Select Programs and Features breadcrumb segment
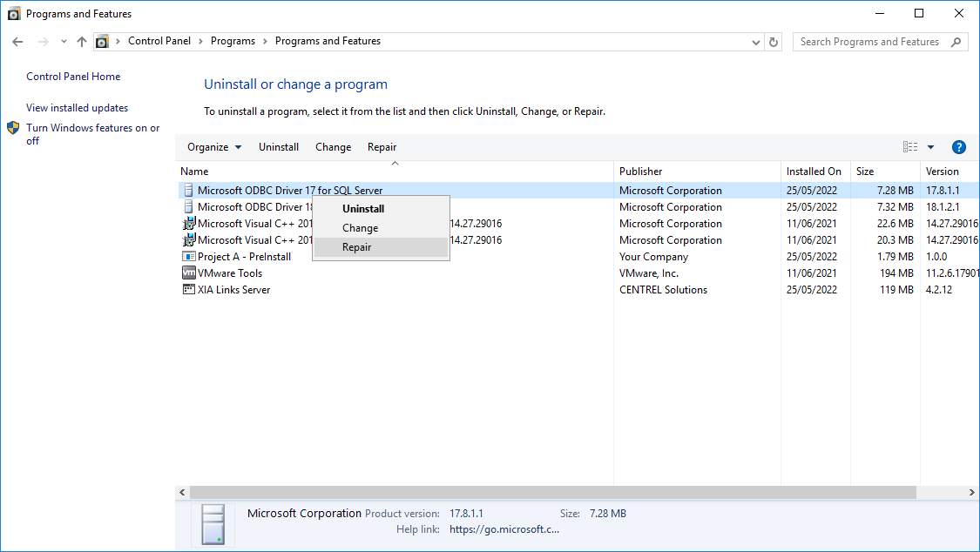Screen dimensions: 980x552 tap(328, 41)
